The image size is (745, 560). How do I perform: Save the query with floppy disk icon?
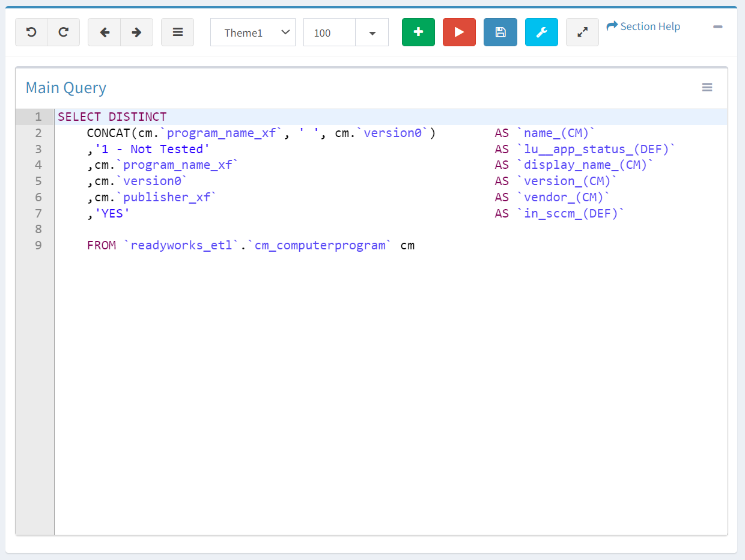point(500,32)
